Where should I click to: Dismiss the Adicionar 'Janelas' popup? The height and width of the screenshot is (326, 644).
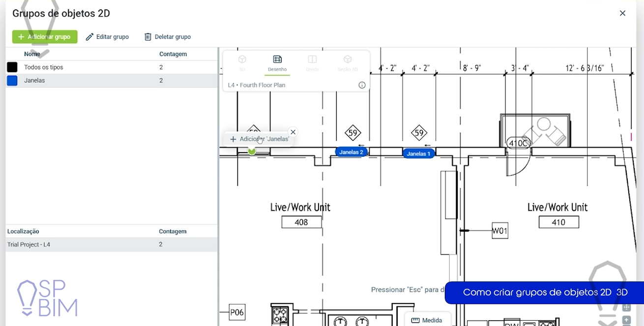pos(293,132)
